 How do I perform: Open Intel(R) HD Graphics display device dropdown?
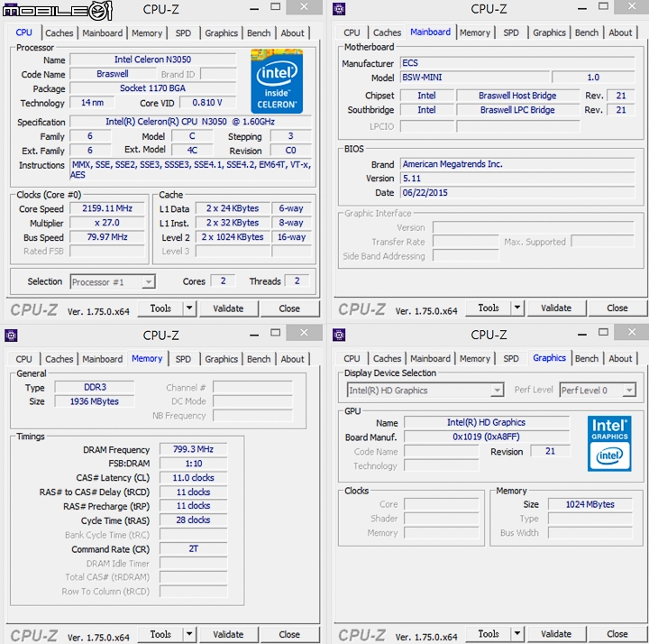(425, 391)
